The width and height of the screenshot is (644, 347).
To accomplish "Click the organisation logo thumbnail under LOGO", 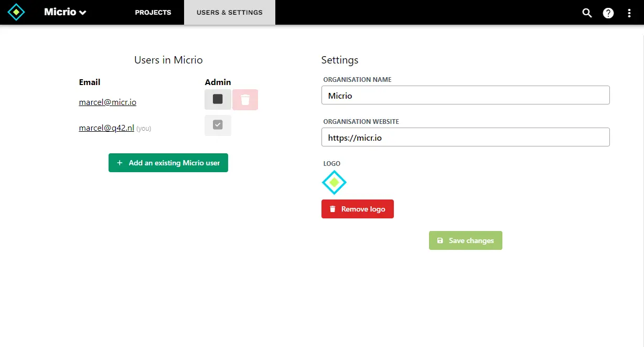I will [334, 182].
